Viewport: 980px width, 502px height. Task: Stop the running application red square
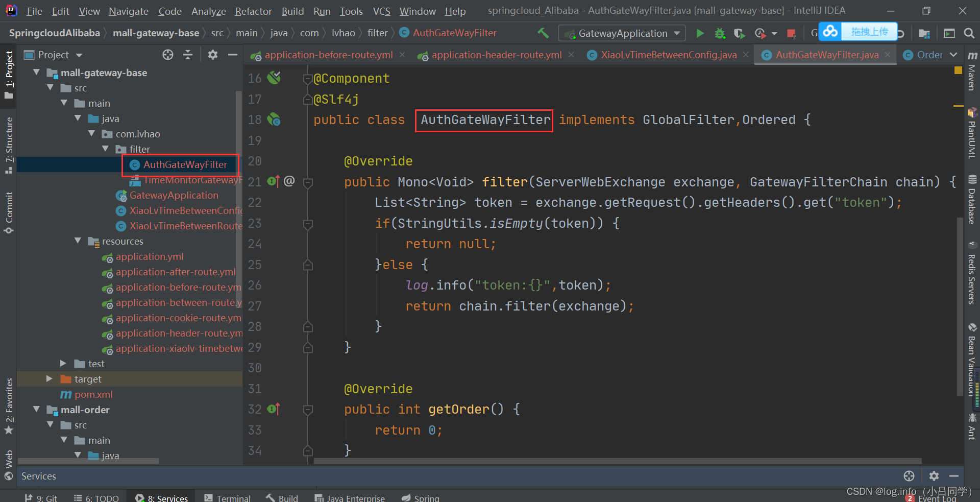point(791,34)
